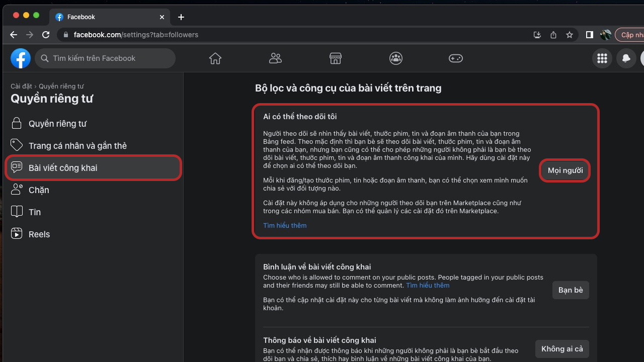Click the 'Bình luận về bài viết công khai' heading
This screenshot has width=644, height=362.
317,267
